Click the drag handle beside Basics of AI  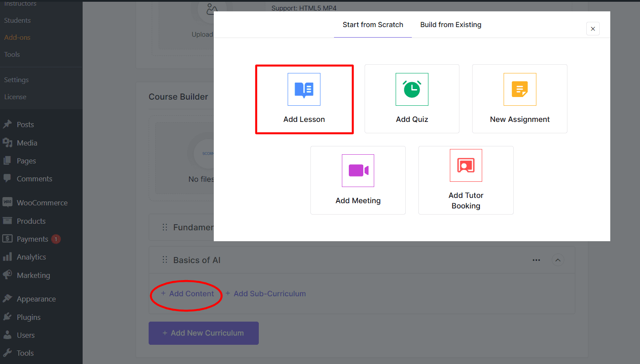click(165, 260)
